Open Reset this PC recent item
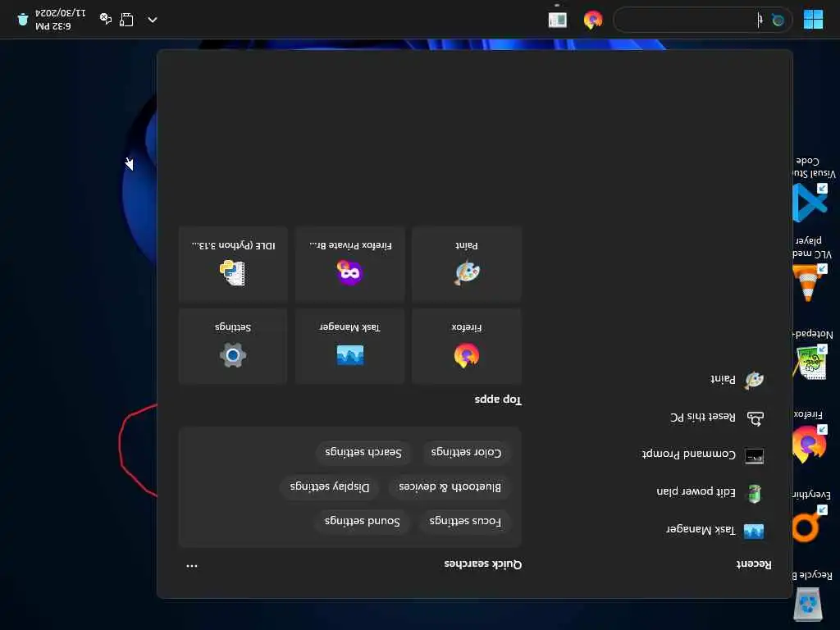 717,417
